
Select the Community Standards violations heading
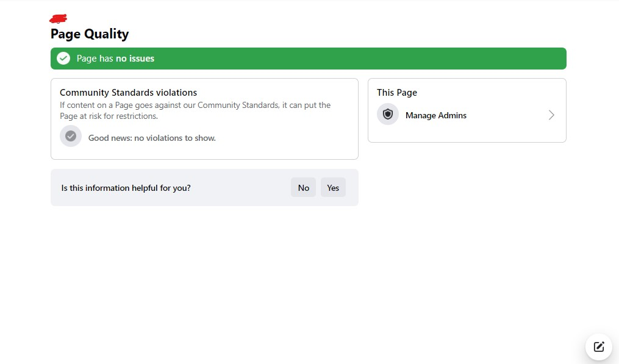click(128, 93)
